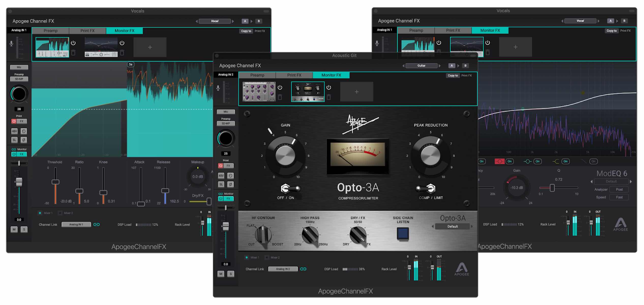Viewport: 644px width, 305px height.
Task: Invert phase (Ø) in Acoustic Git window
Action: click(230, 184)
